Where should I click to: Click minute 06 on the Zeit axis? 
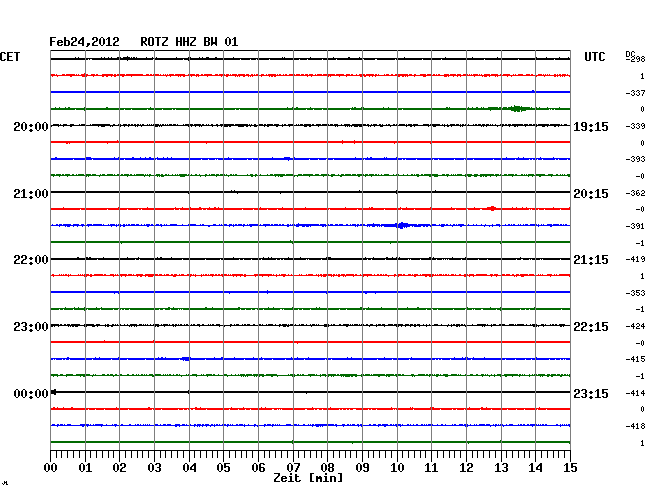[258, 467]
